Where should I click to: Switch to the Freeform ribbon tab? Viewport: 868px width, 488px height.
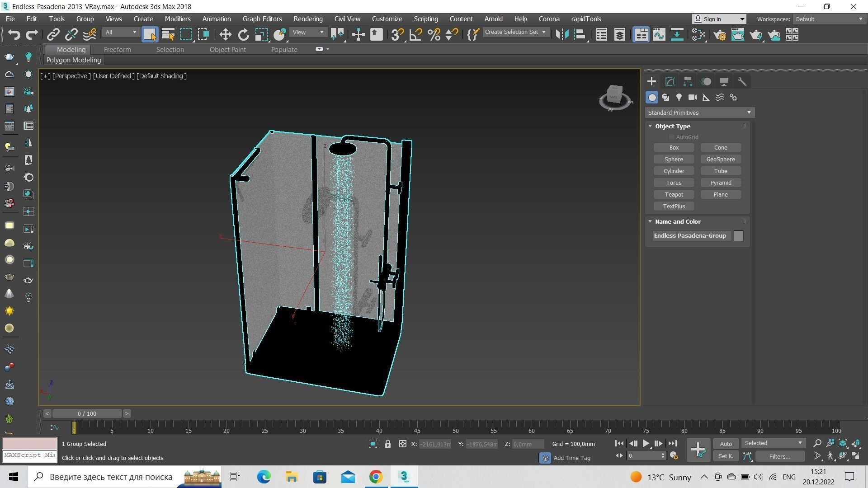(117, 50)
